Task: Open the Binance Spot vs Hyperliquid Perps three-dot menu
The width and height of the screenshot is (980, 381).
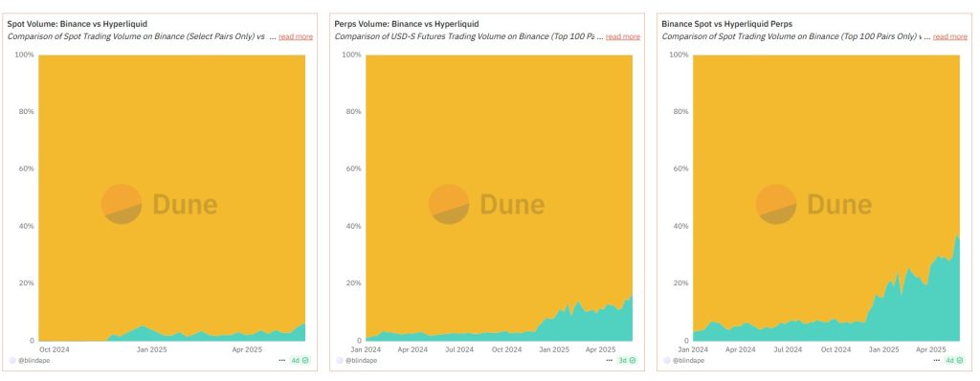Action: pos(937,360)
